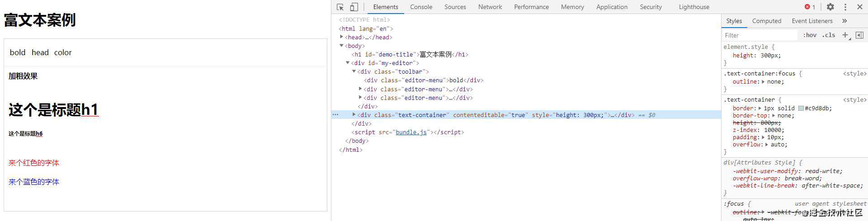This screenshot has height=221, width=868.
Task: Click the head editor menu button
Action: (40, 52)
